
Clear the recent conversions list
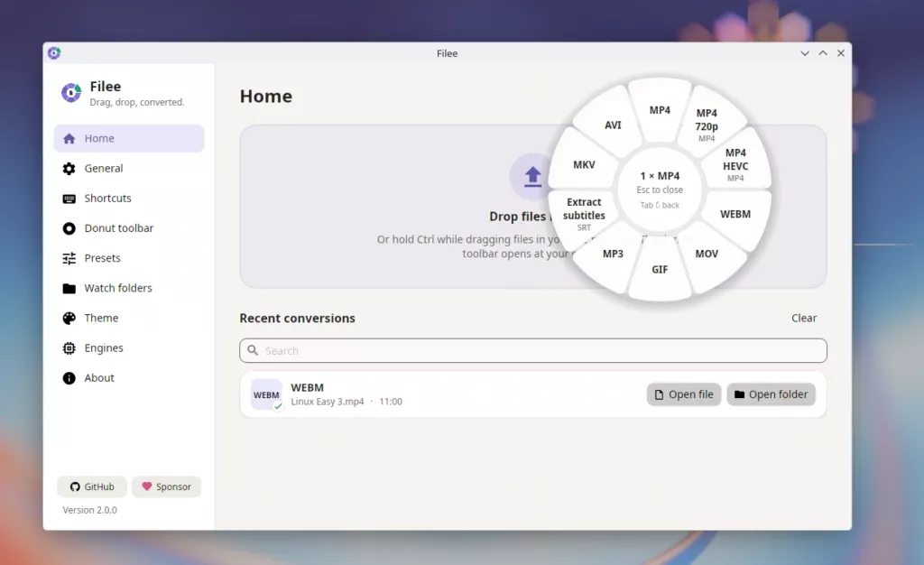(x=804, y=318)
